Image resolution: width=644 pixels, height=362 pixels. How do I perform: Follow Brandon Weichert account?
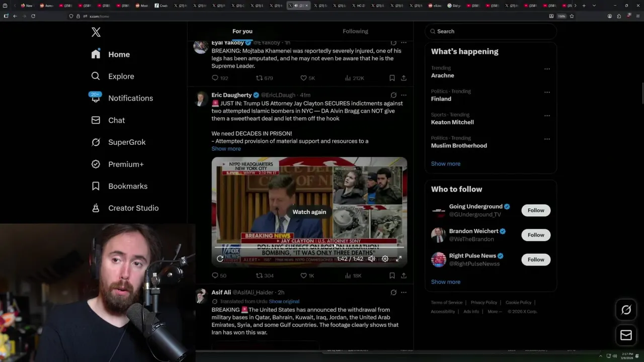(536, 235)
